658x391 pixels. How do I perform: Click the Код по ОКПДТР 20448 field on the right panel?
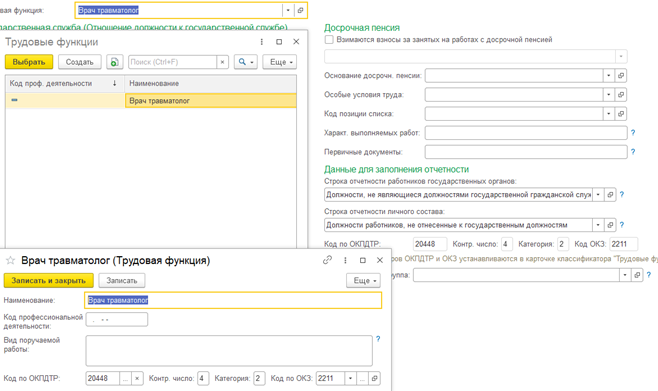[x=430, y=244]
